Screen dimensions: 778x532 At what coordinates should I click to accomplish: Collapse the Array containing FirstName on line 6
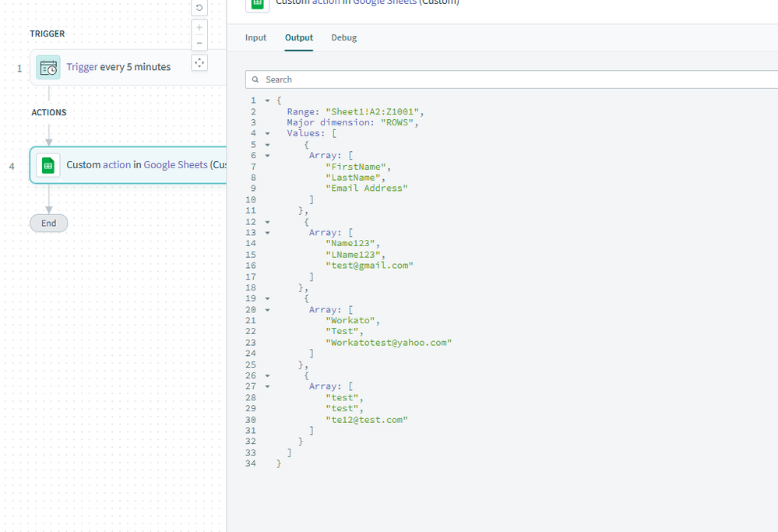point(268,155)
